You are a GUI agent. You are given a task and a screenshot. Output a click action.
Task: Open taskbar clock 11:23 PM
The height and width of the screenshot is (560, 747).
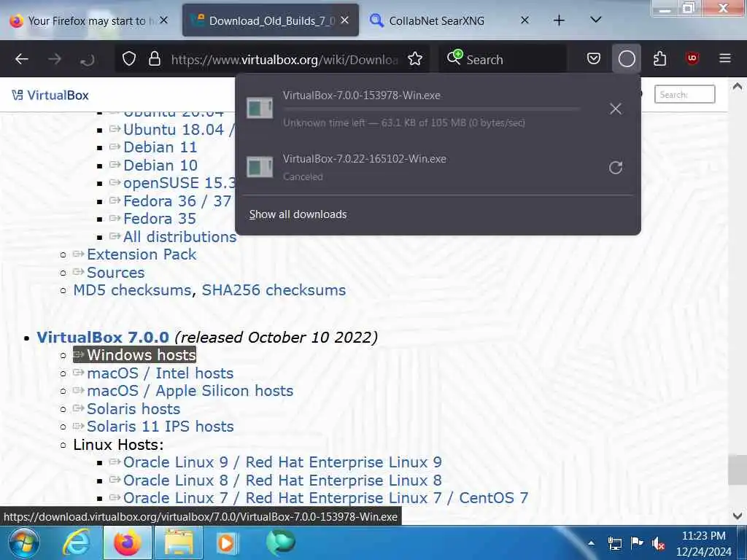pos(704,543)
